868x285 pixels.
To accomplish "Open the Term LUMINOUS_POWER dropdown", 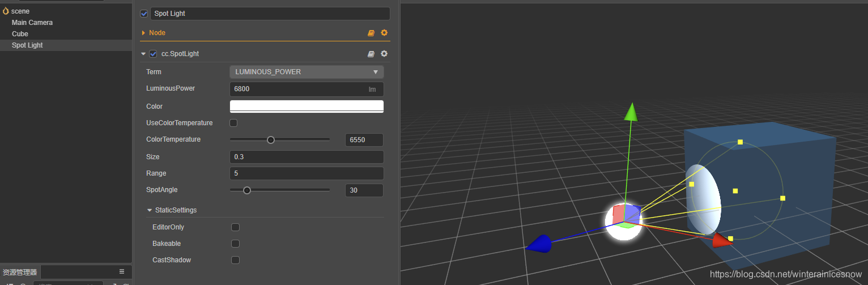I will coord(307,72).
